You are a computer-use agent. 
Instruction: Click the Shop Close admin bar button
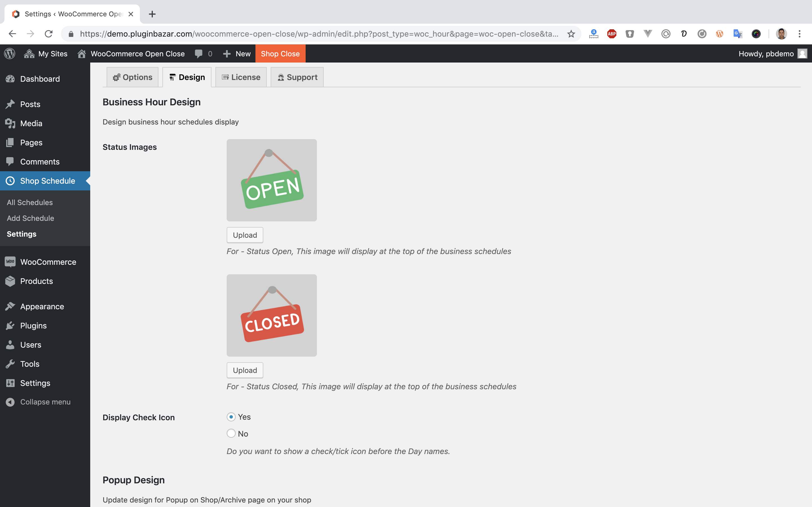pyautogui.click(x=280, y=54)
